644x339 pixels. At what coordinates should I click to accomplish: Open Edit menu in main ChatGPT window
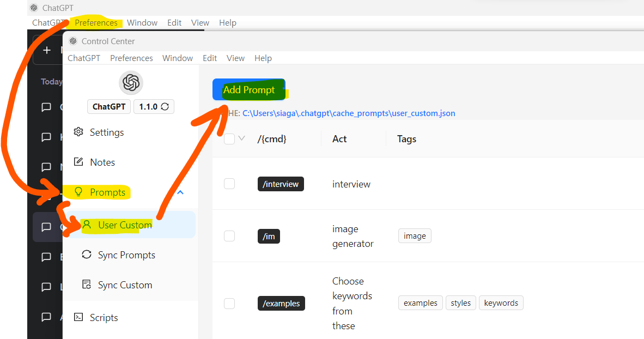174,22
